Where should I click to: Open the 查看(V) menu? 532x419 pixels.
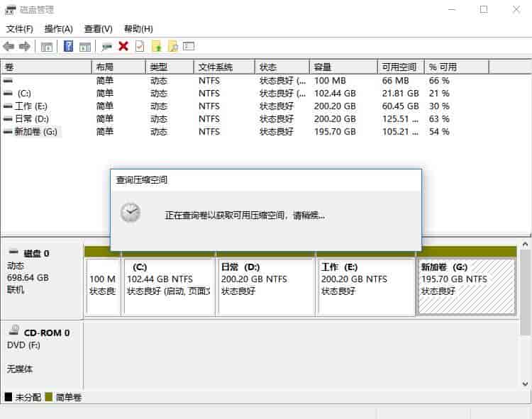pos(98,29)
